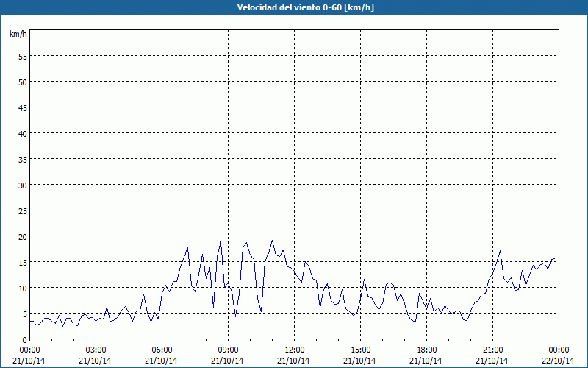Click the y-axis value '5'
Screen dimensions: 588x368
[x=25, y=314]
